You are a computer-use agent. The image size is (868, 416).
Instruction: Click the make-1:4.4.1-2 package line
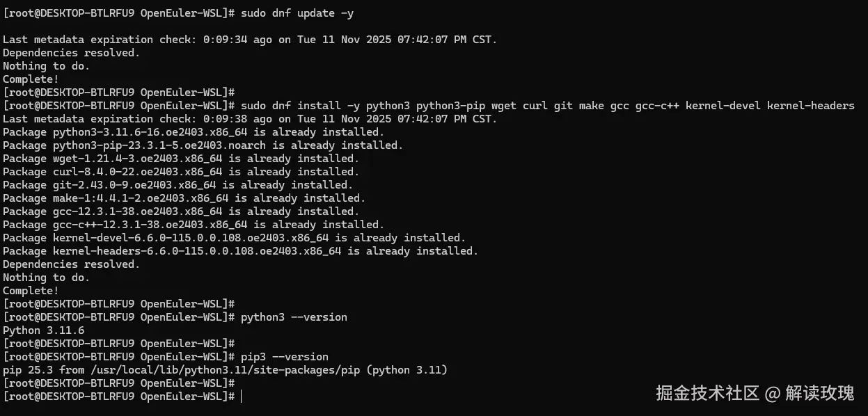click(184, 198)
